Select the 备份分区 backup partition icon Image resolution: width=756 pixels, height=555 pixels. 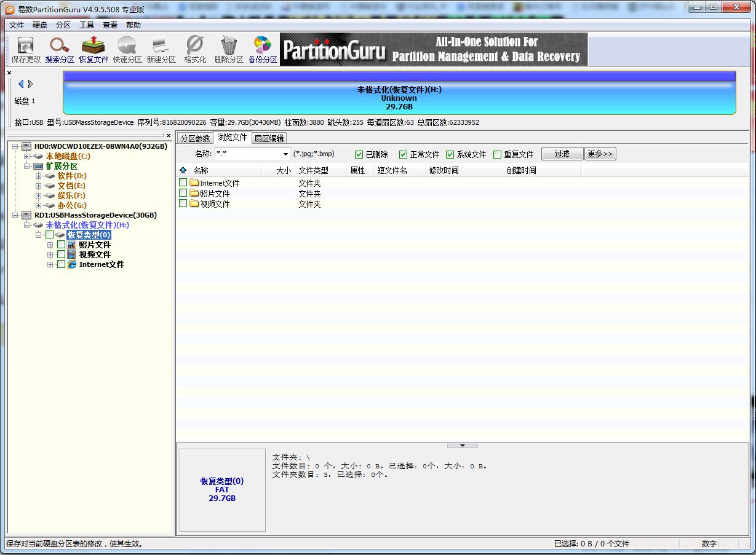click(x=262, y=49)
